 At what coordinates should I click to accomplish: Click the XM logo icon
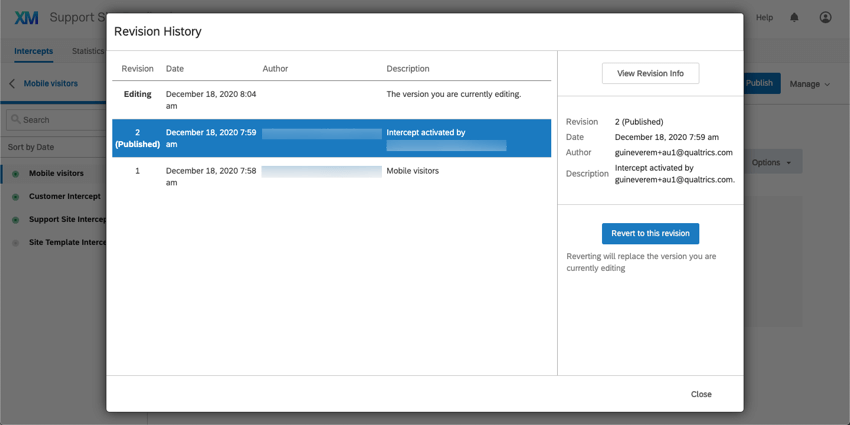pyautogui.click(x=26, y=18)
